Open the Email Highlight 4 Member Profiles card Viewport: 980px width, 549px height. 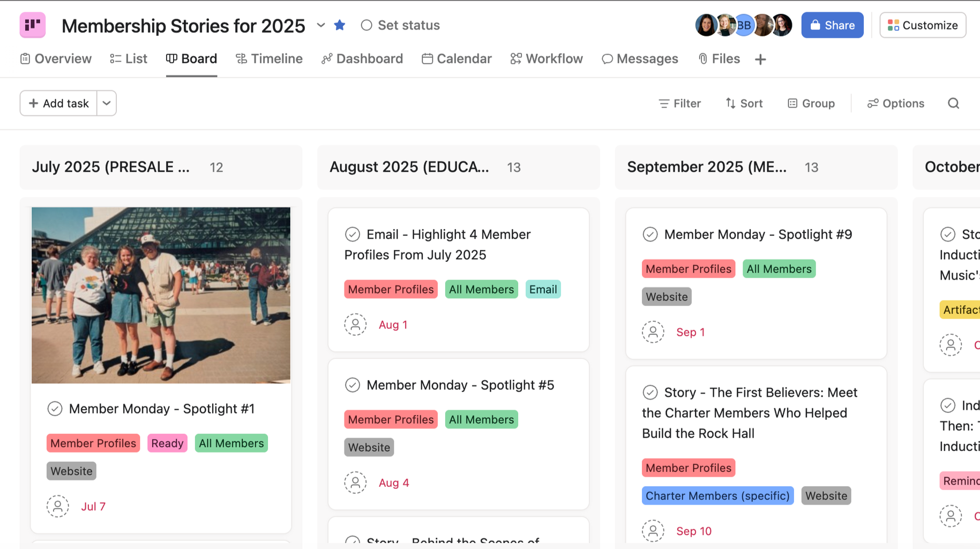point(459,280)
